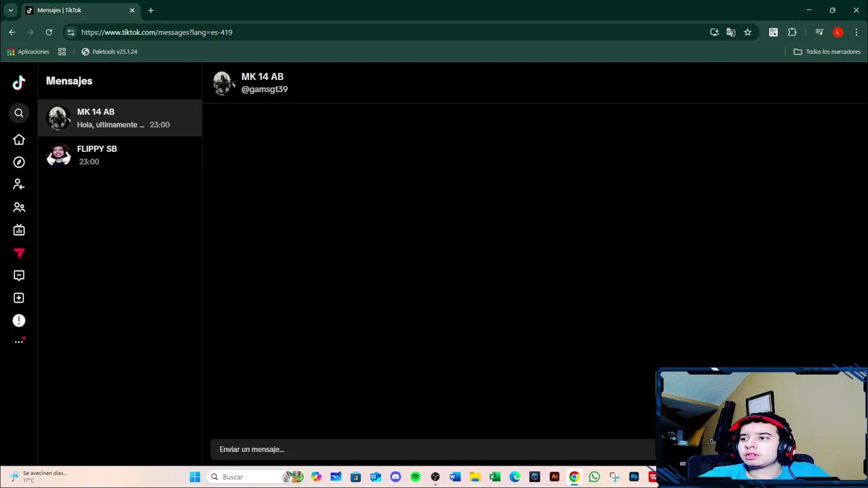Open the Friends icon in the sidebar
Viewport: 868px width, 488px height.
[19, 207]
